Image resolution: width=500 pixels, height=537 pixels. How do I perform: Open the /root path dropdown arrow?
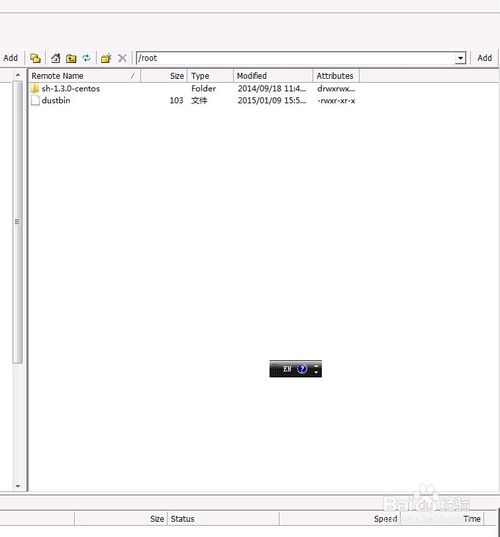(x=461, y=58)
